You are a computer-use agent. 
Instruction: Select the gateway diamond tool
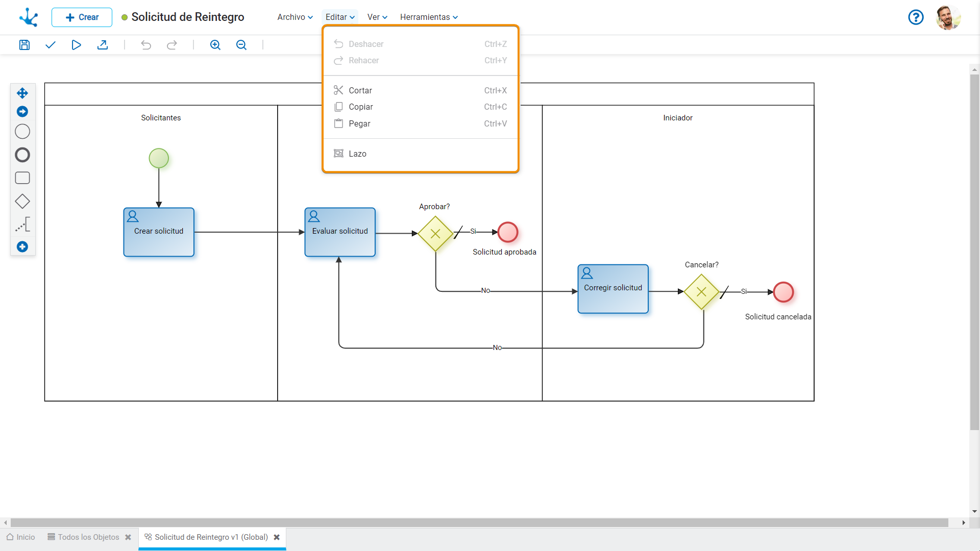click(22, 202)
